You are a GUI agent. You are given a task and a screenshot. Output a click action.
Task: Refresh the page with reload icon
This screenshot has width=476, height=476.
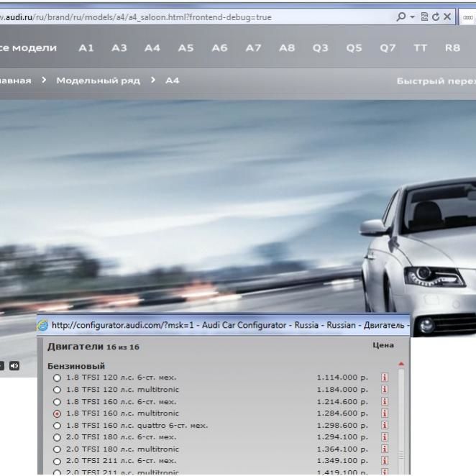[x=434, y=17]
